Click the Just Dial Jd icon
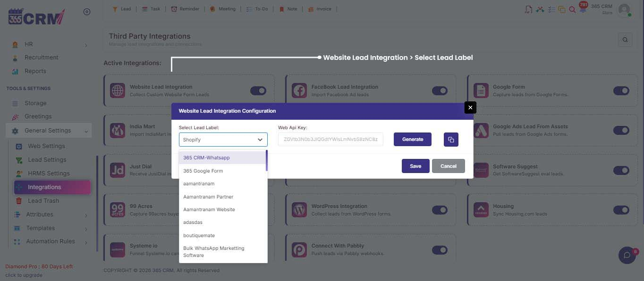The width and height of the screenshot is (644, 281). click(x=118, y=170)
